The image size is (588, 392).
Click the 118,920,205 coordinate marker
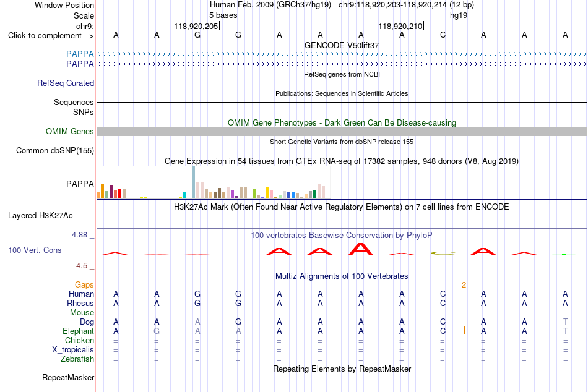[x=196, y=26]
